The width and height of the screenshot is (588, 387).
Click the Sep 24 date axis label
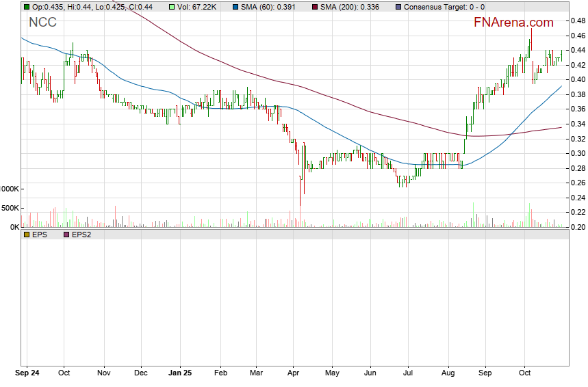pyautogui.click(x=27, y=374)
